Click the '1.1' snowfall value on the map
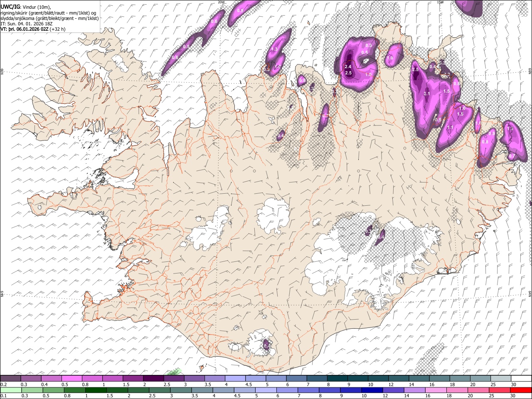This screenshot has height=399, width=532. point(450,128)
